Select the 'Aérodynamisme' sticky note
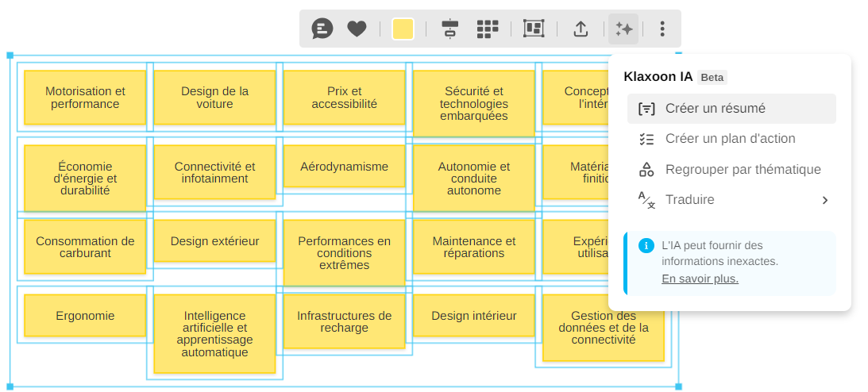This screenshot has height=392, width=868. click(x=344, y=167)
